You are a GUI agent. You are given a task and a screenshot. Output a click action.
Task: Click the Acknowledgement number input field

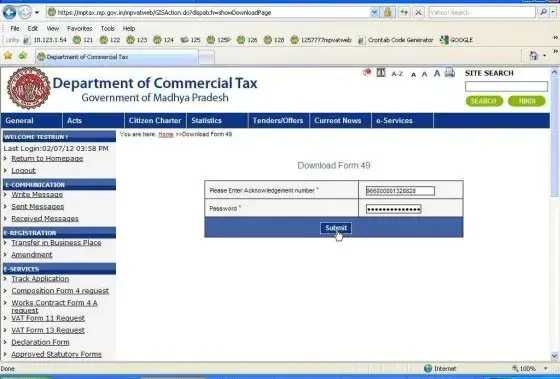coord(400,191)
